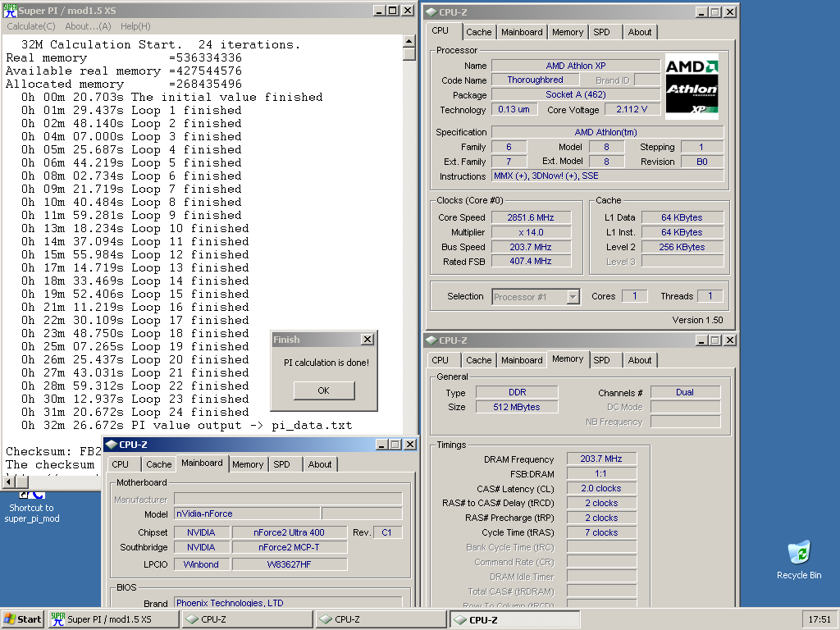Select Cache tab in top CPU-Z window
Viewport: 840px width, 630px height.
478,32
